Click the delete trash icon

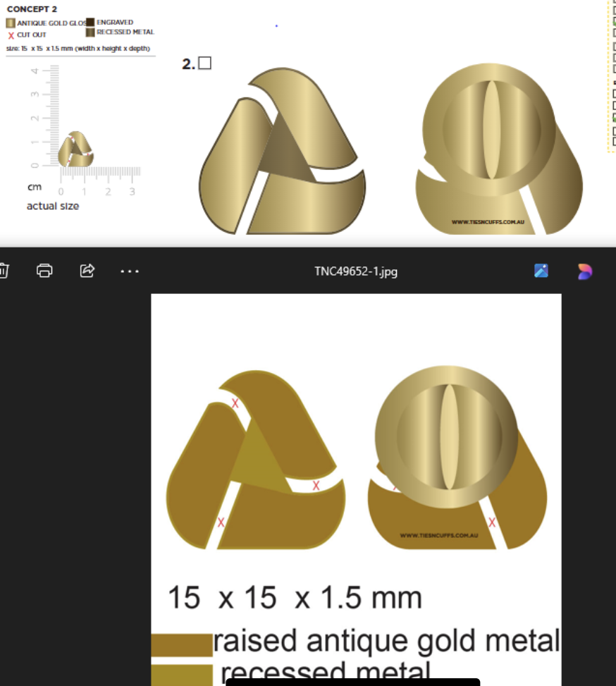[4, 271]
